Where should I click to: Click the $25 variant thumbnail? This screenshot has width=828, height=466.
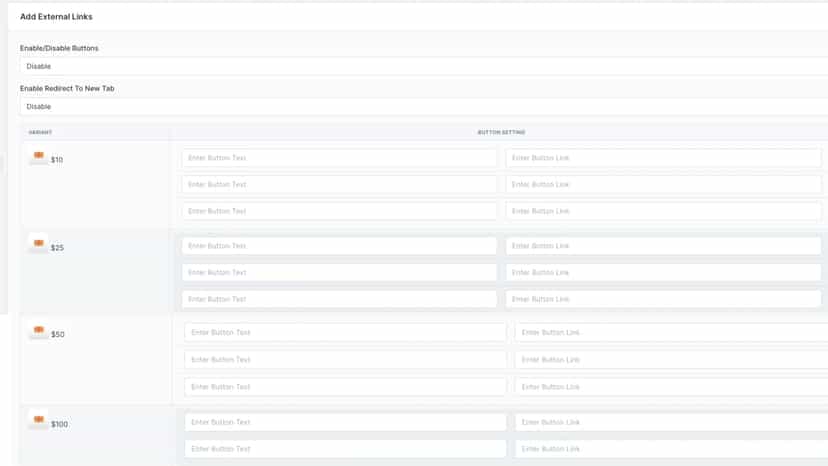(x=39, y=245)
